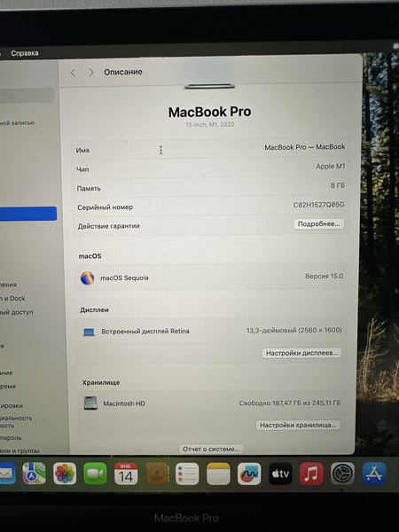Launch Maps from the Dock

coord(35,473)
